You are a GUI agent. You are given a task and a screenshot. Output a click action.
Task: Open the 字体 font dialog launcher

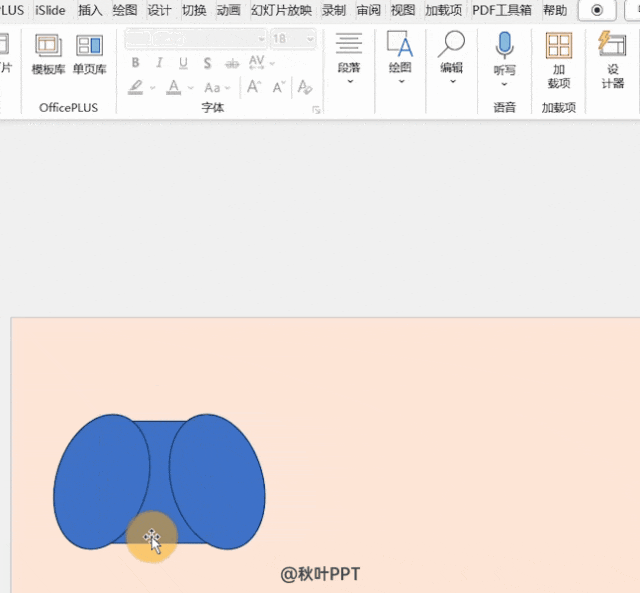(317, 109)
